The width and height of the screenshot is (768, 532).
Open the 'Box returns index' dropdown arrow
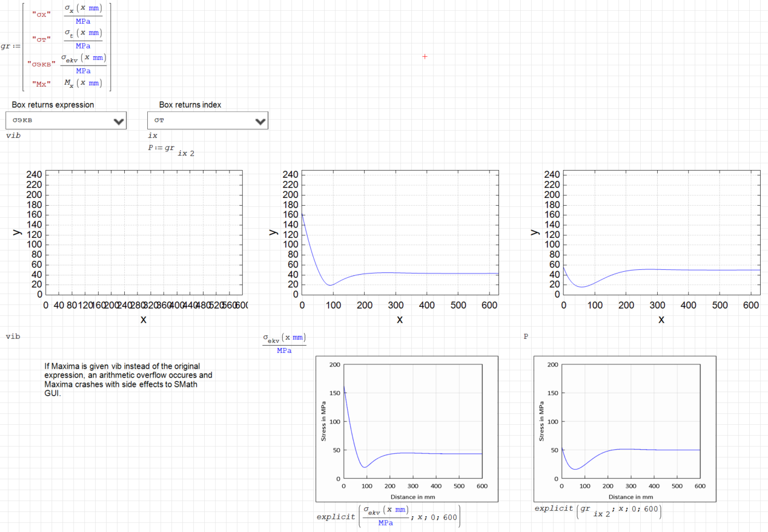[260, 121]
